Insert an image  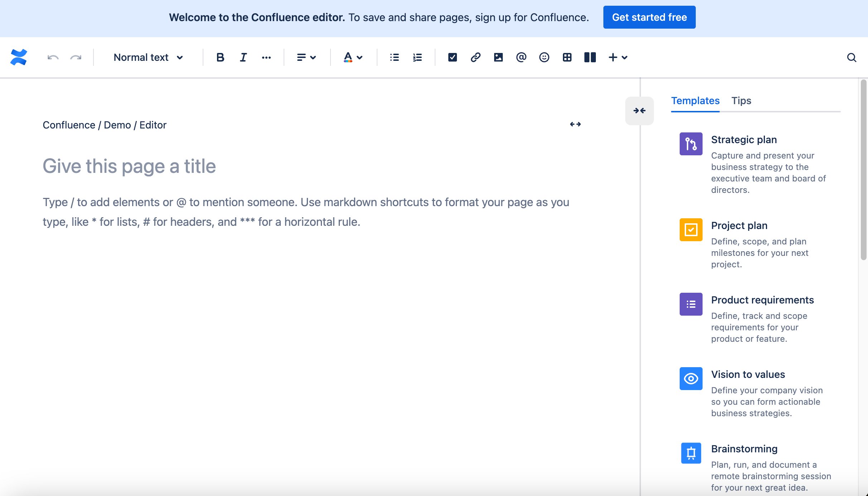(498, 57)
